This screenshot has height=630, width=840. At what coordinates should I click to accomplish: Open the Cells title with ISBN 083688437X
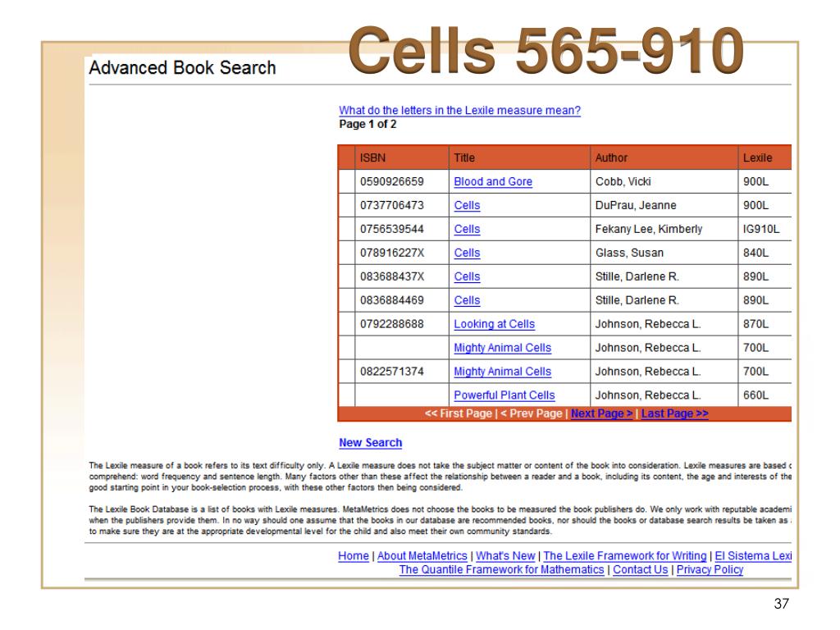pos(467,276)
